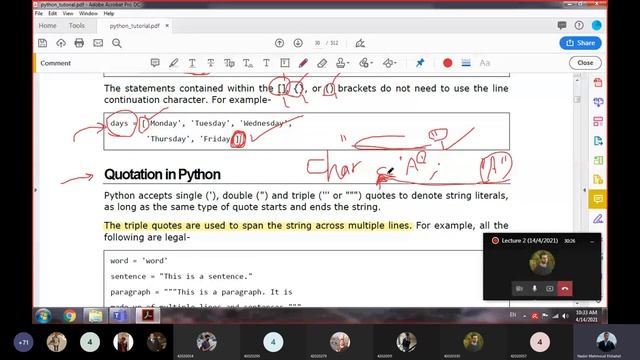Click the volume icon in system tray

click(565, 316)
